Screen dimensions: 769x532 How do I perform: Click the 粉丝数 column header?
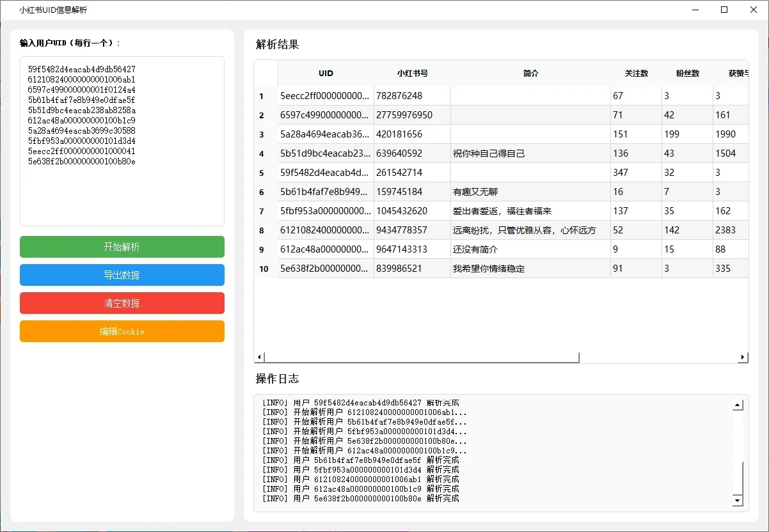tap(688, 74)
